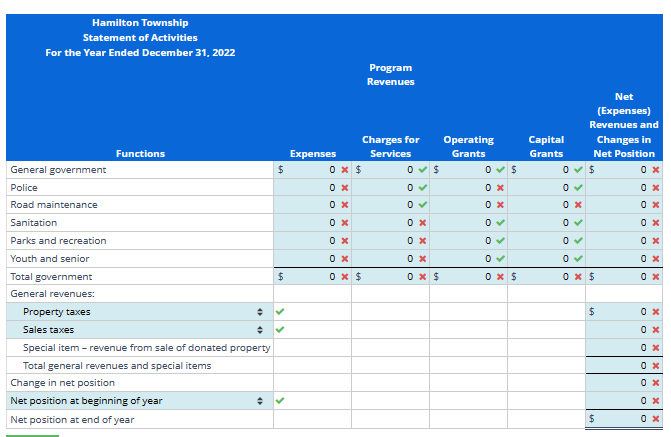Click Youth and senior Charges for Services field

click(390, 259)
